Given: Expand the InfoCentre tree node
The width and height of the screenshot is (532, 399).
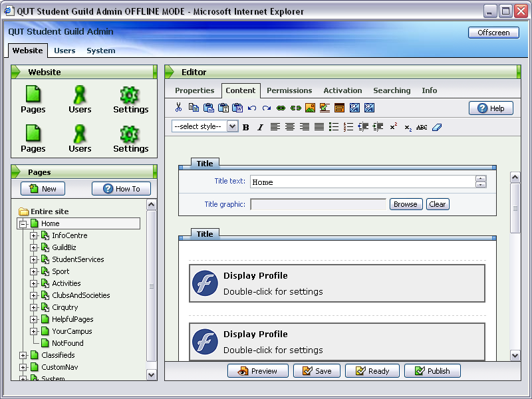Looking at the screenshot, I should coord(34,236).
